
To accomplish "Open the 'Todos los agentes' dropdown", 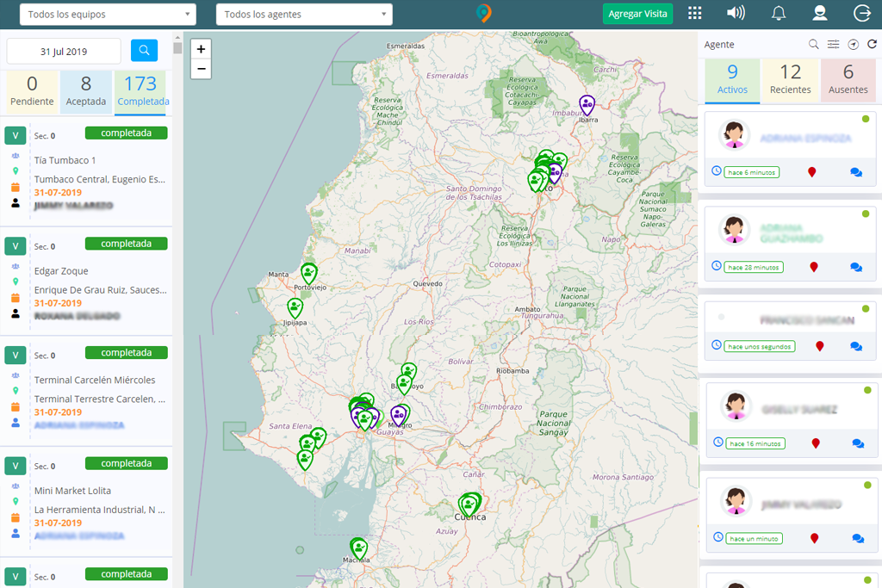I will point(304,14).
